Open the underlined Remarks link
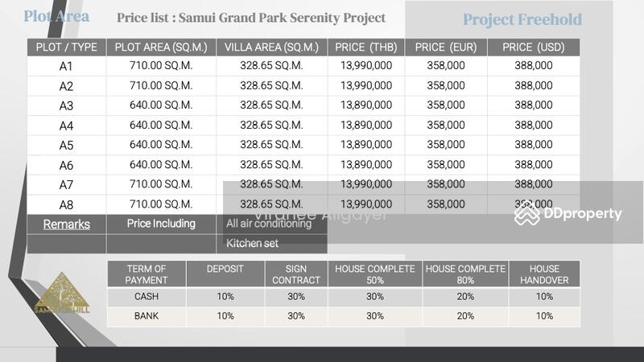Screen dimensions: 644x362 [66, 224]
